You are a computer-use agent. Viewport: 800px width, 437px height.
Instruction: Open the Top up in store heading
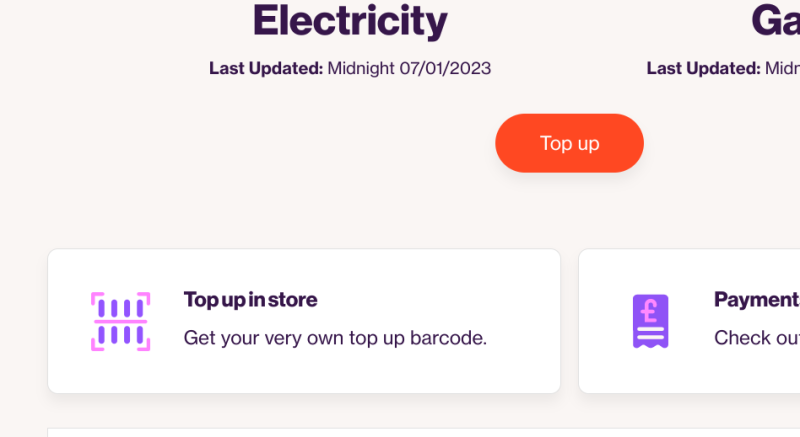[x=250, y=300]
